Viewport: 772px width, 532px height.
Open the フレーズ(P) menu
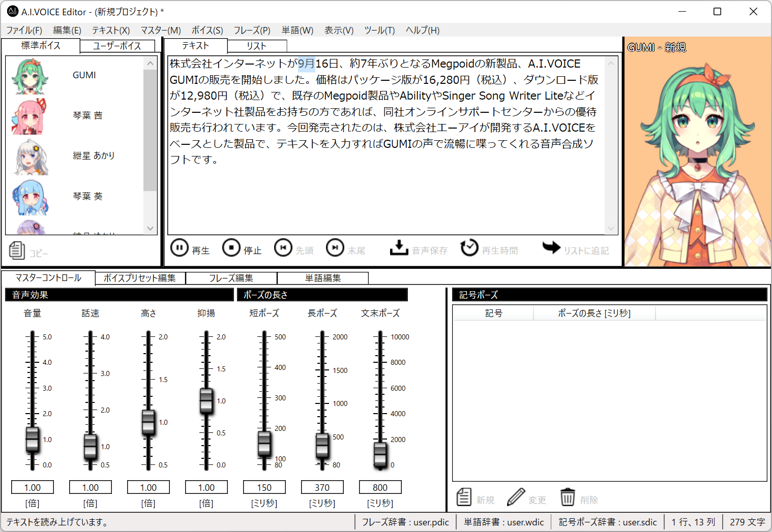tap(252, 30)
